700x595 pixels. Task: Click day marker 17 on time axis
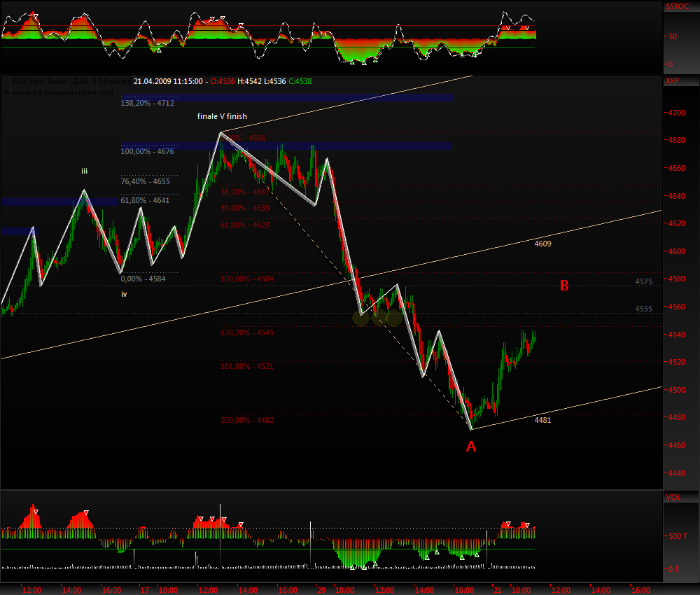[x=145, y=590]
